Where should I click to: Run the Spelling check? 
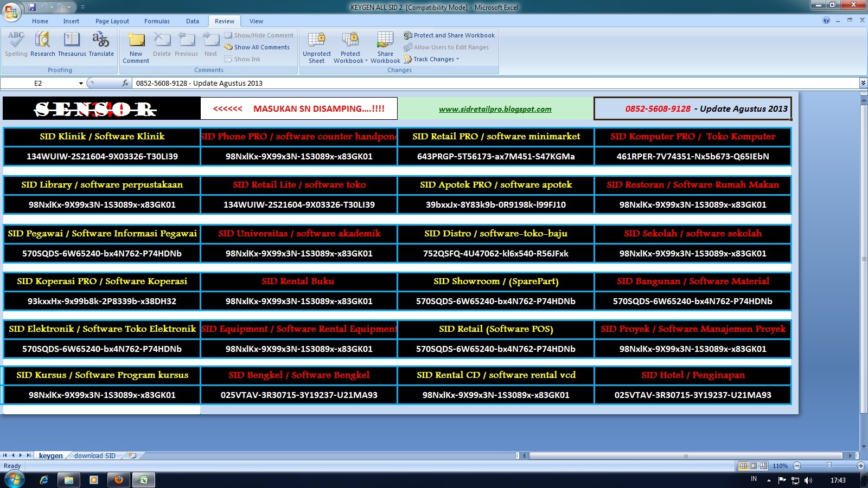(x=16, y=44)
